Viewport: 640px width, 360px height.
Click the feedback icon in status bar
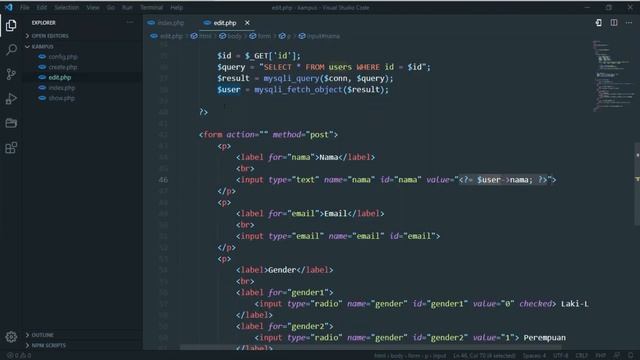point(616,356)
